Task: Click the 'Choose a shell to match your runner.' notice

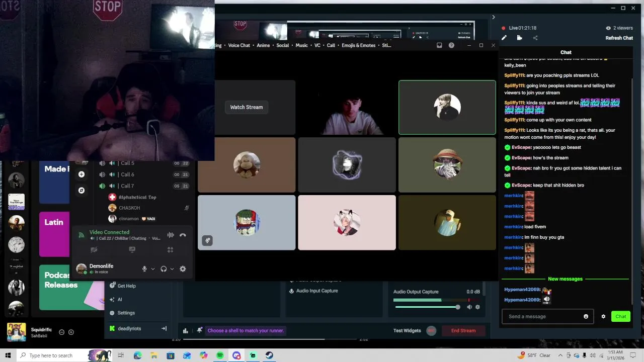Action: (x=246, y=330)
